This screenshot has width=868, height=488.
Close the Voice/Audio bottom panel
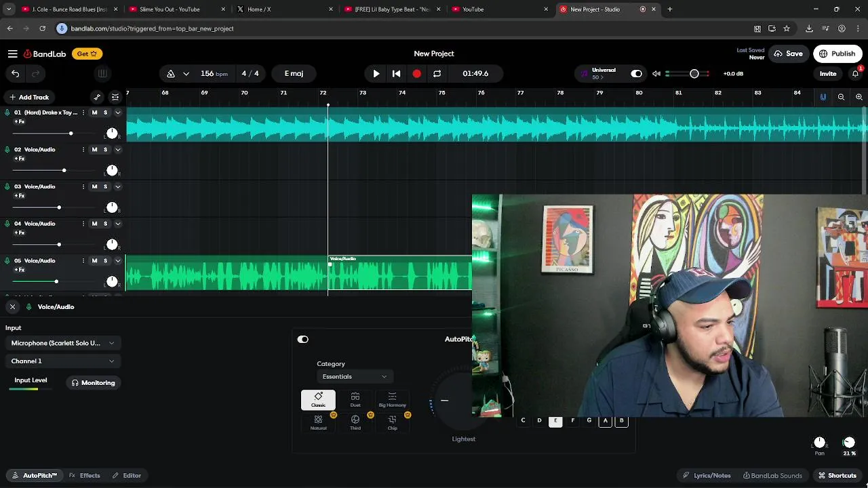pyautogui.click(x=12, y=307)
